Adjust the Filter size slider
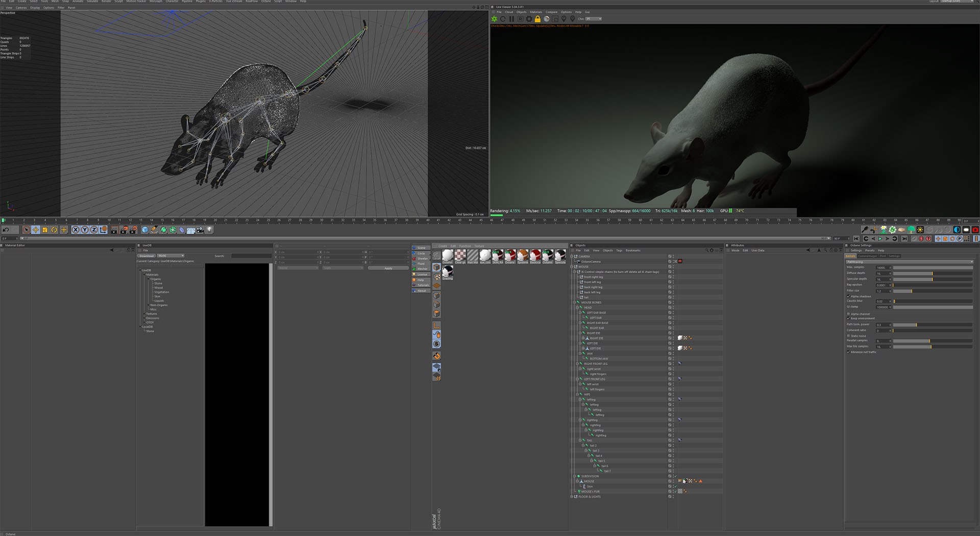The width and height of the screenshot is (980, 536). click(933, 291)
